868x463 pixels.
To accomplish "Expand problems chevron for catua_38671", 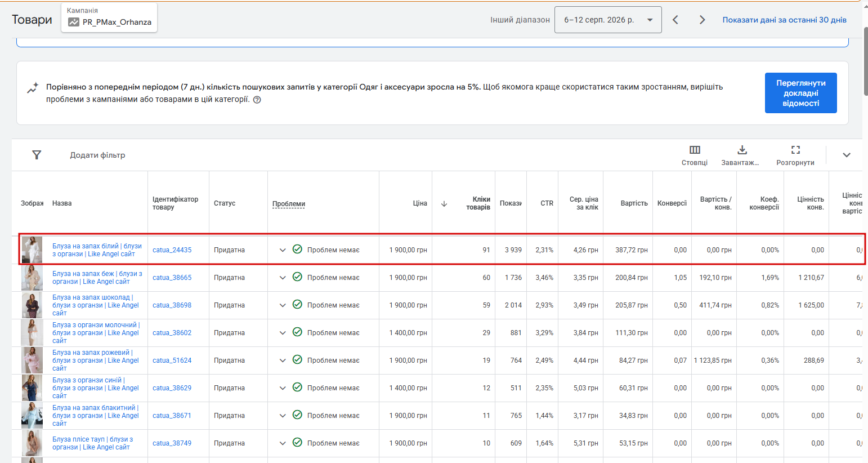I will tap(283, 416).
